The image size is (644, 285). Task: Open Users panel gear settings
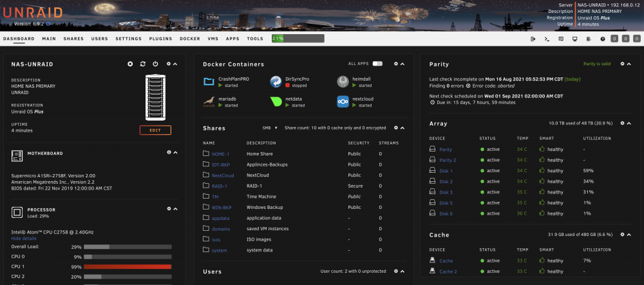pos(396,271)
